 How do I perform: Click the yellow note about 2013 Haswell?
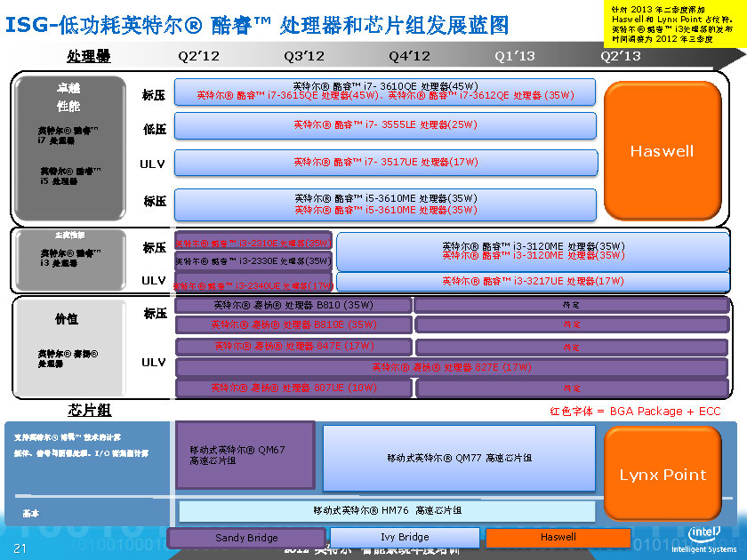(675, 24)
